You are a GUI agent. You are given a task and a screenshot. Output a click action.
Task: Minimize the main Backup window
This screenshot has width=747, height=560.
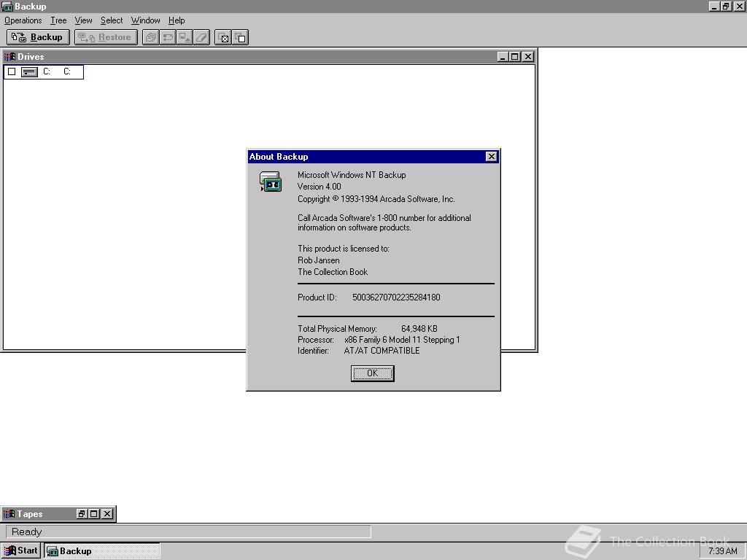click(713, 6)
